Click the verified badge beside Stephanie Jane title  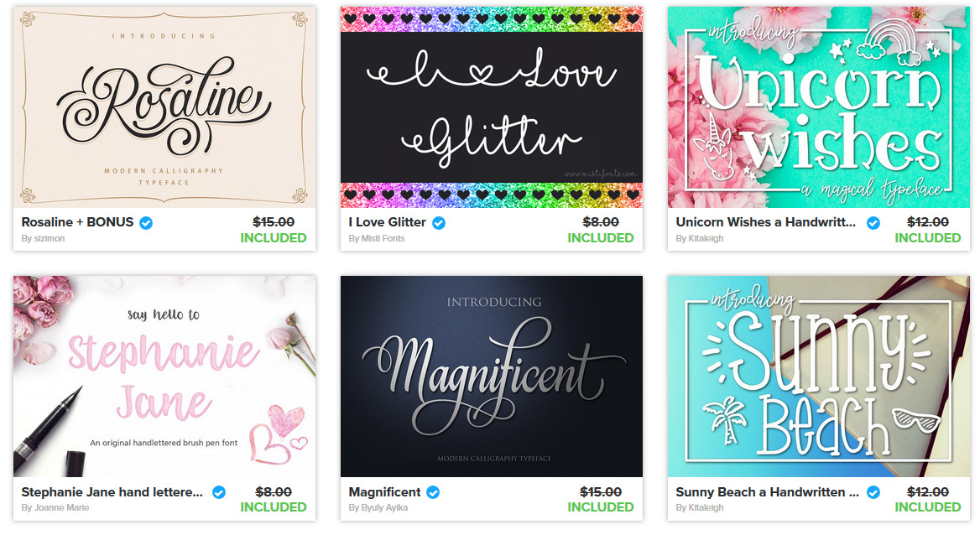click(219, 492)
